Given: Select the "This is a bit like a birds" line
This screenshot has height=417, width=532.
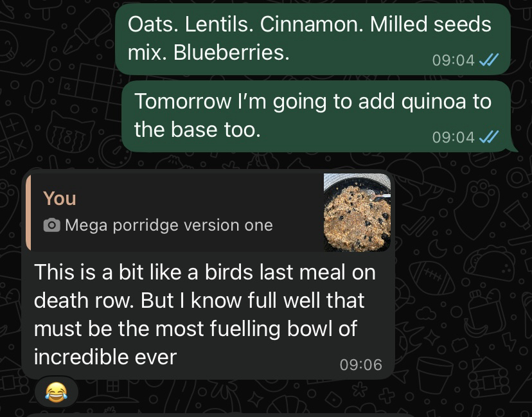Looking at the screenshot, I should (204, 272).
